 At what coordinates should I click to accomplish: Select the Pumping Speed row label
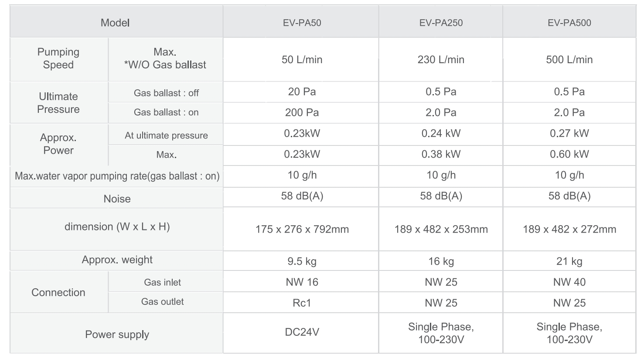tap(58, 58)
